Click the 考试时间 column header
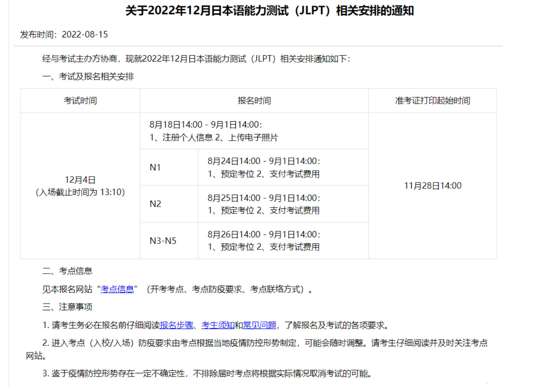 (80, 100)
